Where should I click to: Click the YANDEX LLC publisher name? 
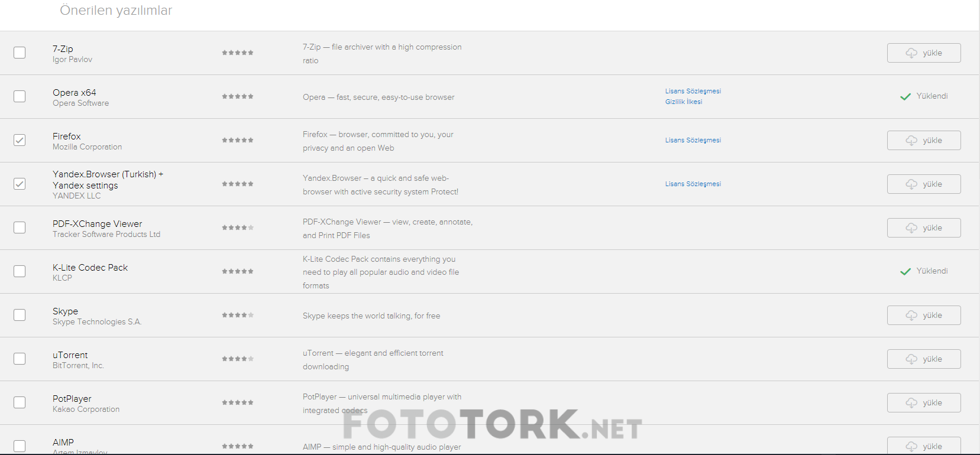pyautogui.click(x=76, y=196)
